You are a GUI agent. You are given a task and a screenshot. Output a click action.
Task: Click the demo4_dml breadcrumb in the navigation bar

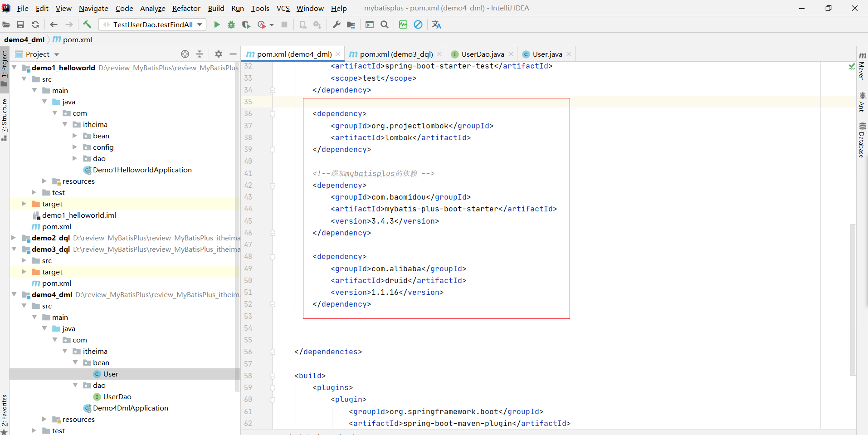pos(24,39)
